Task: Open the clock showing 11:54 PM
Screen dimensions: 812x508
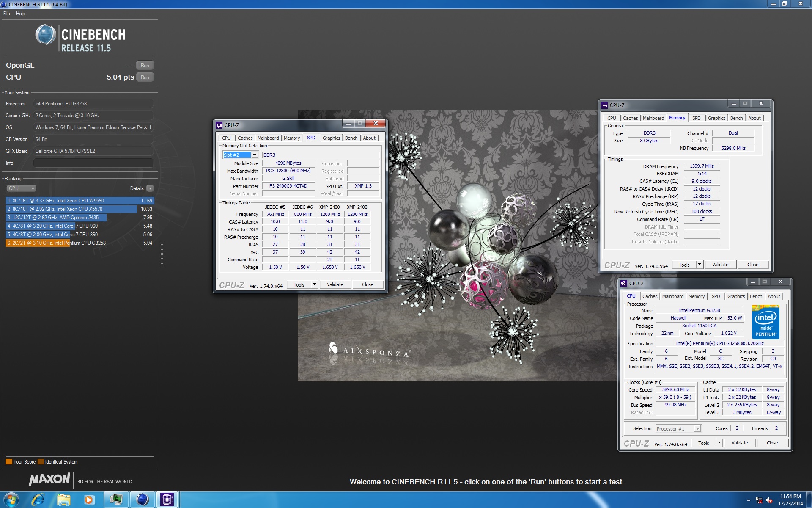Action: coord(790,500)
